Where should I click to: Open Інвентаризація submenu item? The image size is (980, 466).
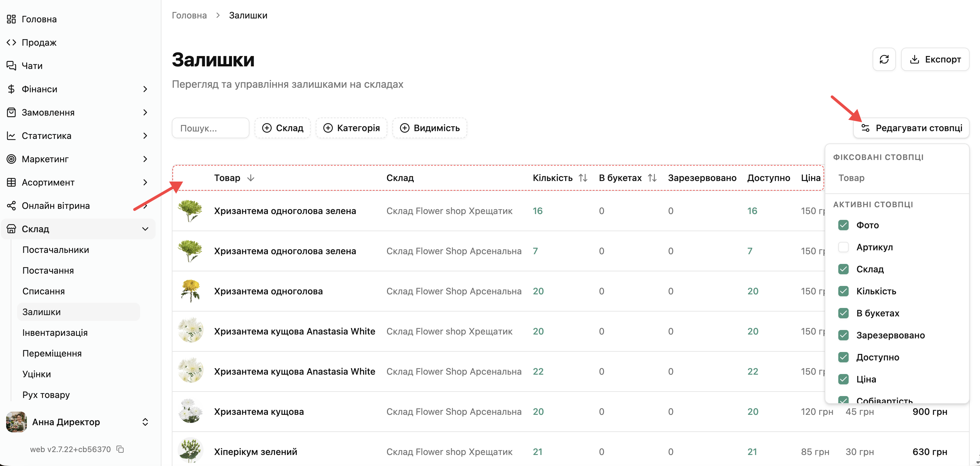coord(55,332)
